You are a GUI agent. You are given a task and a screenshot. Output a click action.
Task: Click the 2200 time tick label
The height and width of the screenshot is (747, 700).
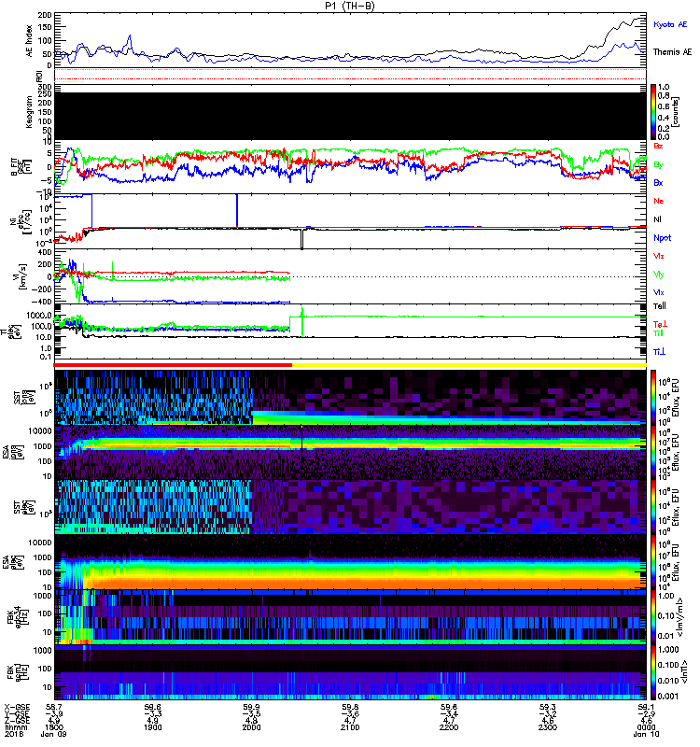(x=449, y=727)
